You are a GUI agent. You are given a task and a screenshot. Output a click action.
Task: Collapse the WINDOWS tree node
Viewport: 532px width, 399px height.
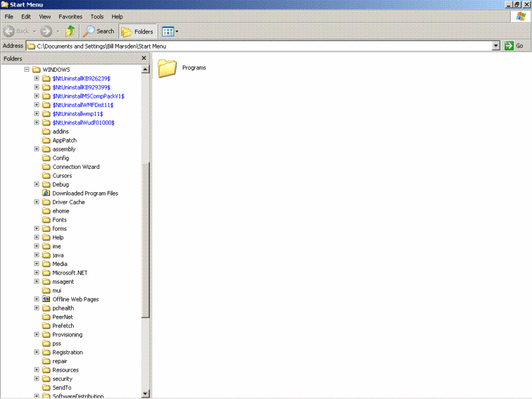pos(27,70)
